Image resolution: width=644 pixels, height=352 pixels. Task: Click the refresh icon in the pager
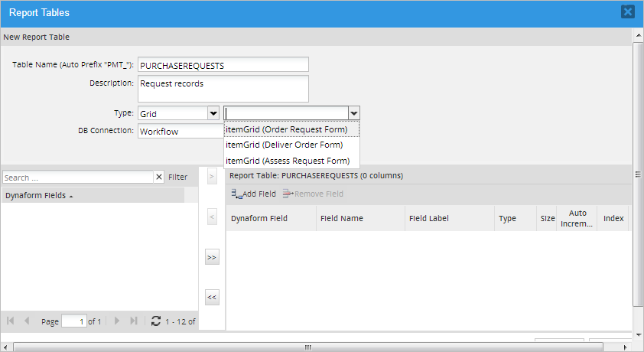pyautogui.click(x=156, y=321)
